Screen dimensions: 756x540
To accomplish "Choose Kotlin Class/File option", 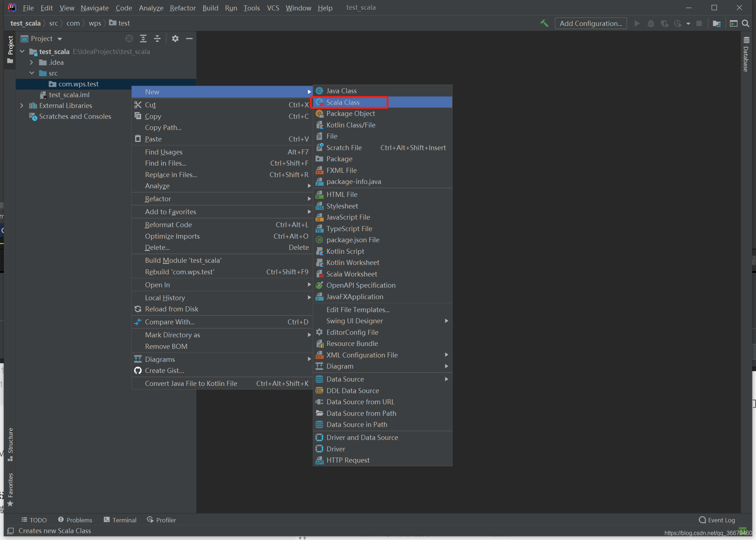I will pyautogui.click(x=383, y=125).
